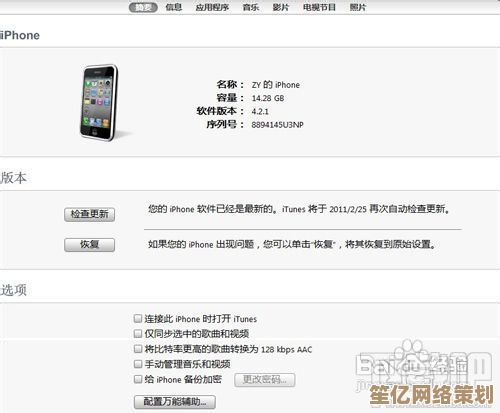Viewport: 500px width, 413px height.
Task: Switch to the 信息 tab
Action: click(174, 7)
